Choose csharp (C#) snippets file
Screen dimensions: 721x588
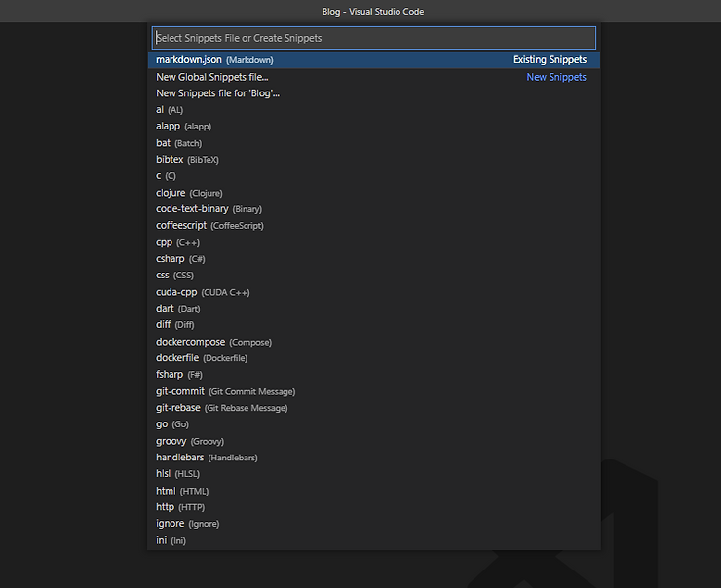point(180,259)
